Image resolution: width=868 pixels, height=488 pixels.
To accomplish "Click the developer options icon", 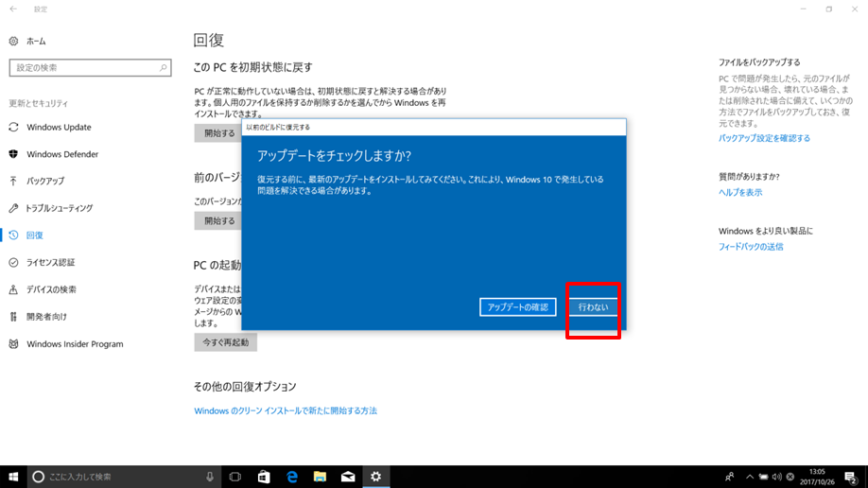I will (x=13, y=317).
